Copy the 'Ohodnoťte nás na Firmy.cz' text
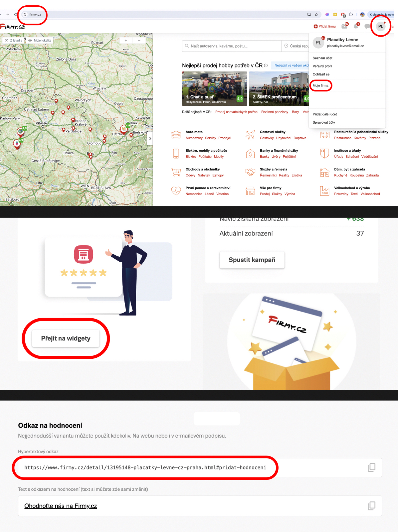 click(x=371, y=506)
